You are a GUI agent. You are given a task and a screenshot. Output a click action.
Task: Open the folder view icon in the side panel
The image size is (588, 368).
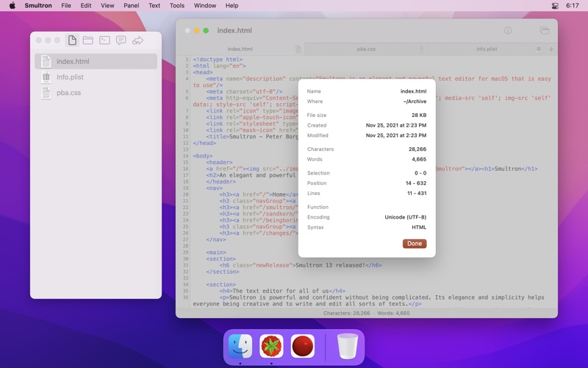87,40
